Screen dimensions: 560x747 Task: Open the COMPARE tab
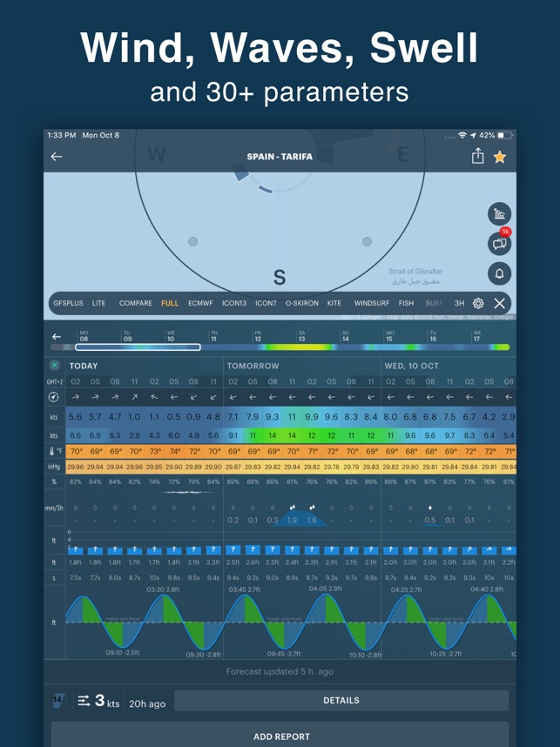[x=135, y=303]
